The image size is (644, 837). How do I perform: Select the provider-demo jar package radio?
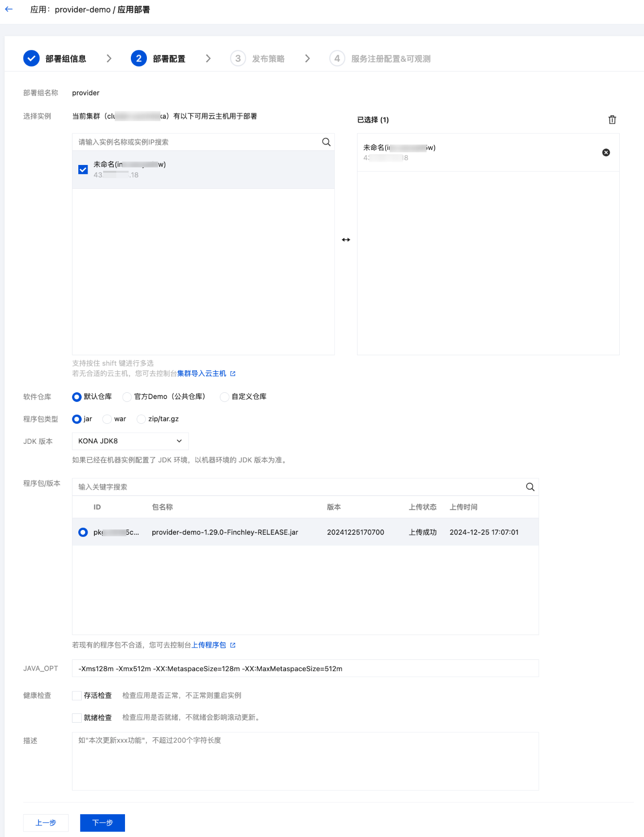pyautogui.click(x=83, y=532)
